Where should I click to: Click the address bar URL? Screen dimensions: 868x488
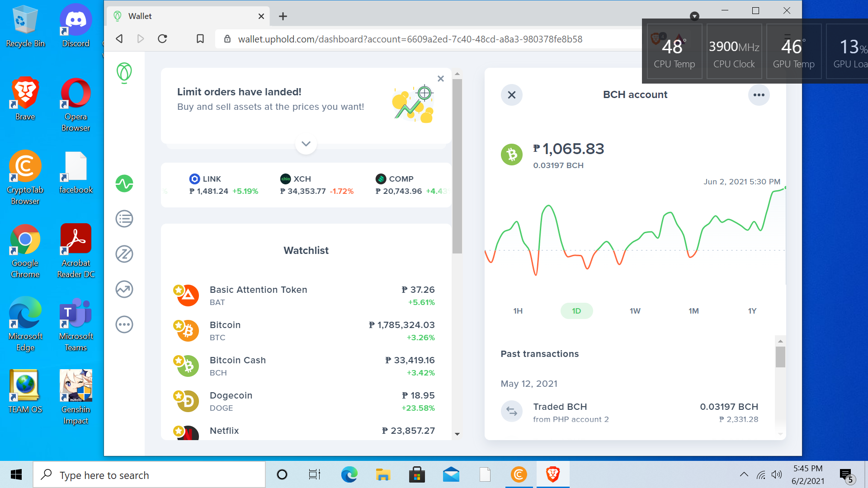point(410,39)
